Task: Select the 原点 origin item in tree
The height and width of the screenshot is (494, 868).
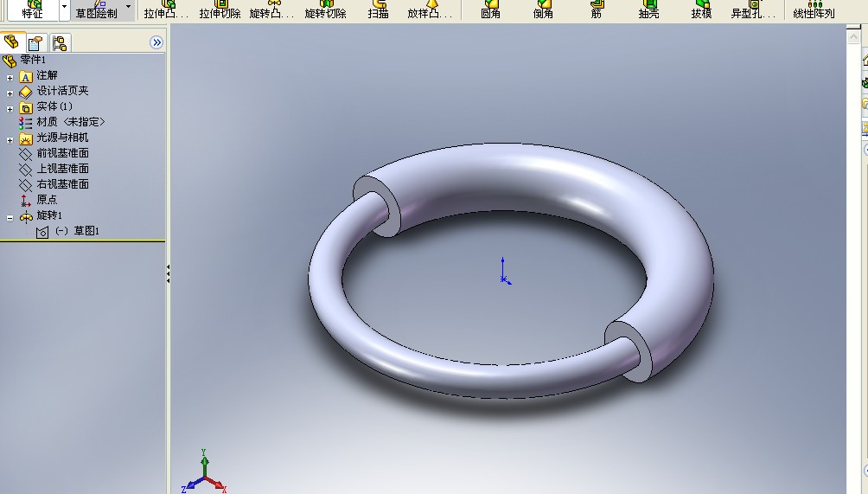Action: pos(38,199)
